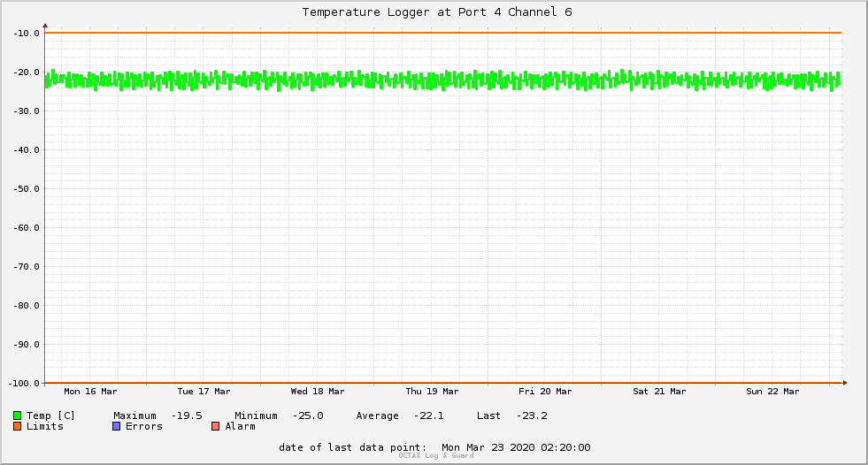Click the orange upper limit line at -10
The height and width of the screenshot is (465, 868).
click(443, 33)
